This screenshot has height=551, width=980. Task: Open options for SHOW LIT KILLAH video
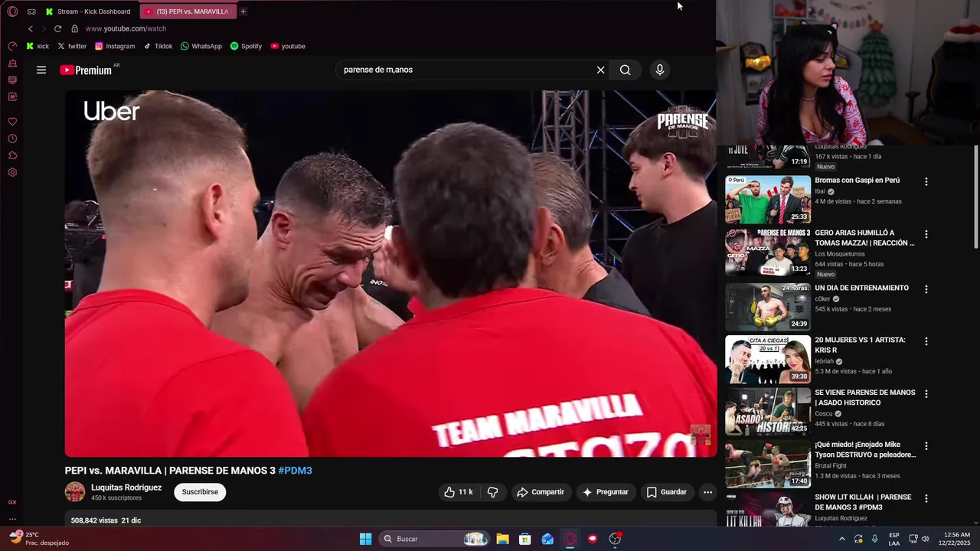(x=926, y=498)
